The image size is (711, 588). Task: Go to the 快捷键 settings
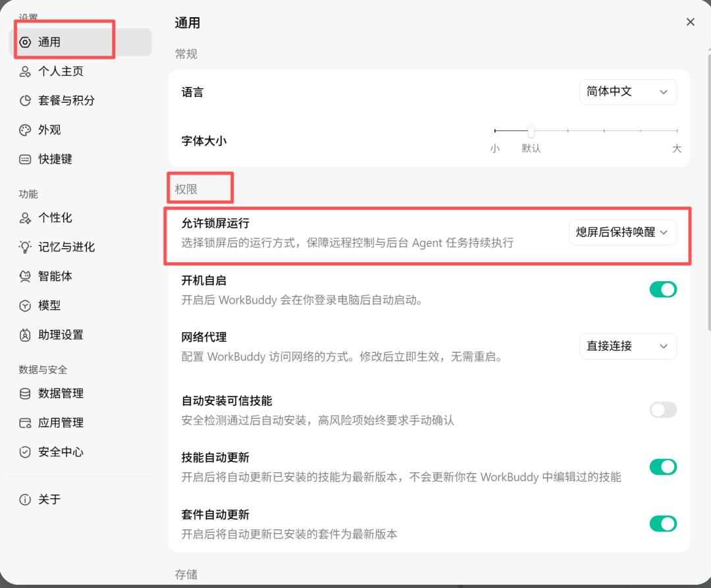[80, 159]
